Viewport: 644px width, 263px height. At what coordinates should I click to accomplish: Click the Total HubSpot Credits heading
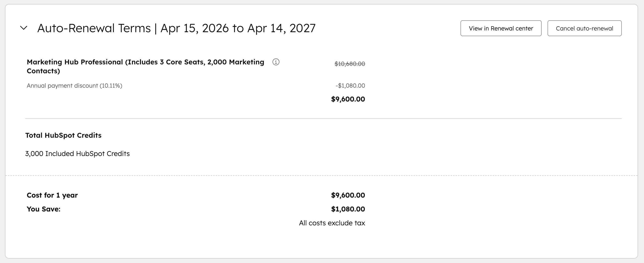click(63, 135)
